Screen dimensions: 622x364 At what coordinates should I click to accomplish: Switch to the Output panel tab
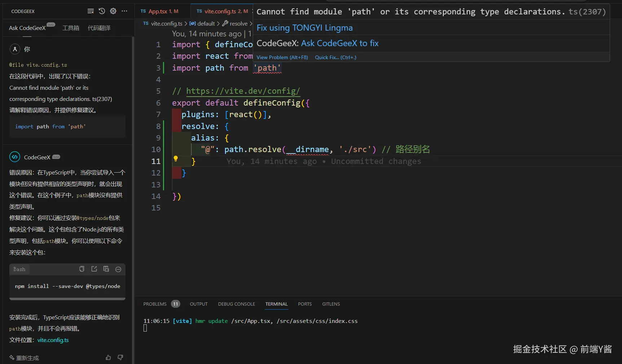(x=199, y=304)
